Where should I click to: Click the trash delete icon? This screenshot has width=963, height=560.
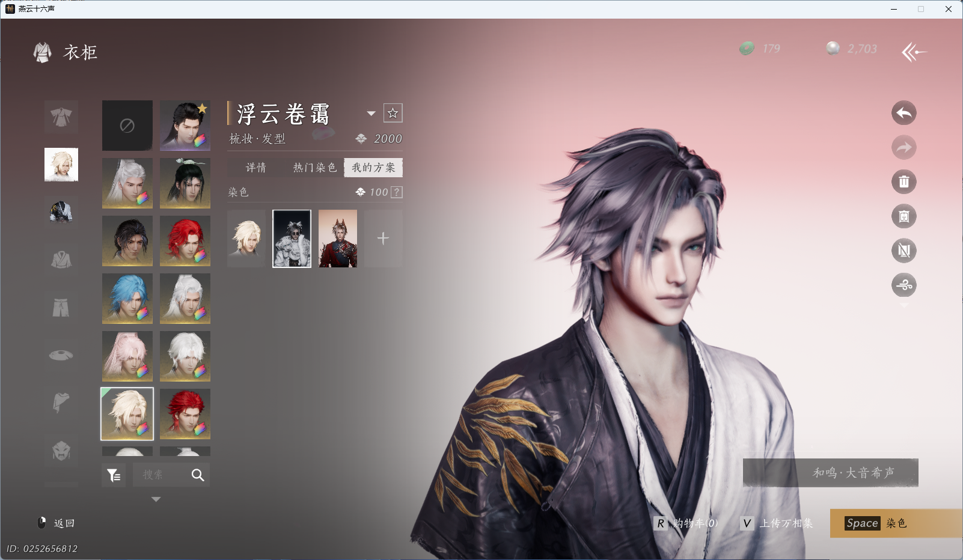click(x=903, y=182)
